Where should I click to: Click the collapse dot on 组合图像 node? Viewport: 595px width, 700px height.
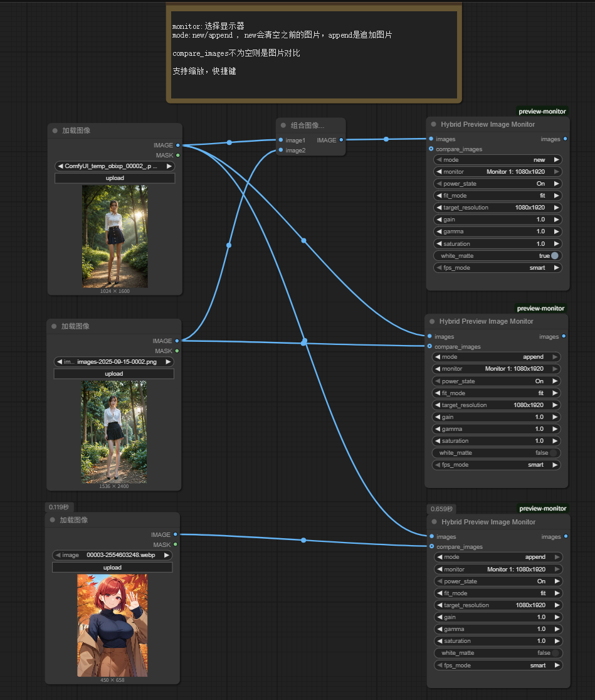[283, 125]
